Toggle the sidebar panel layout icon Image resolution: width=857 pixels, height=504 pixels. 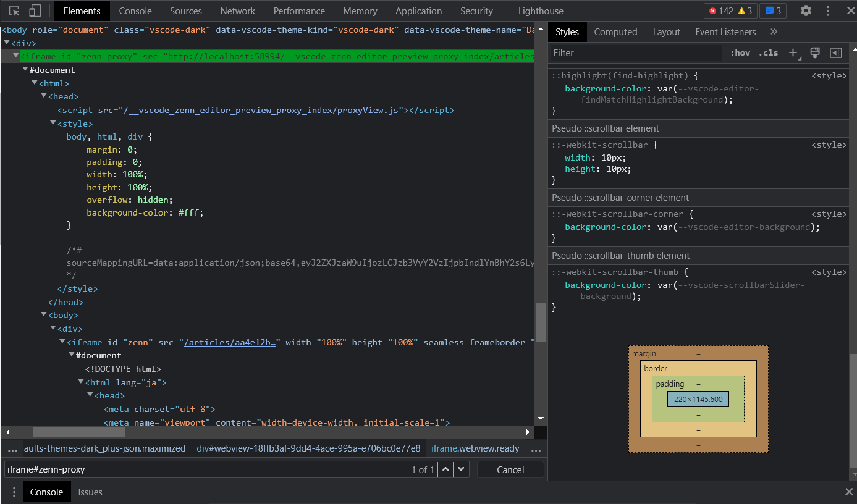point(836,52)
